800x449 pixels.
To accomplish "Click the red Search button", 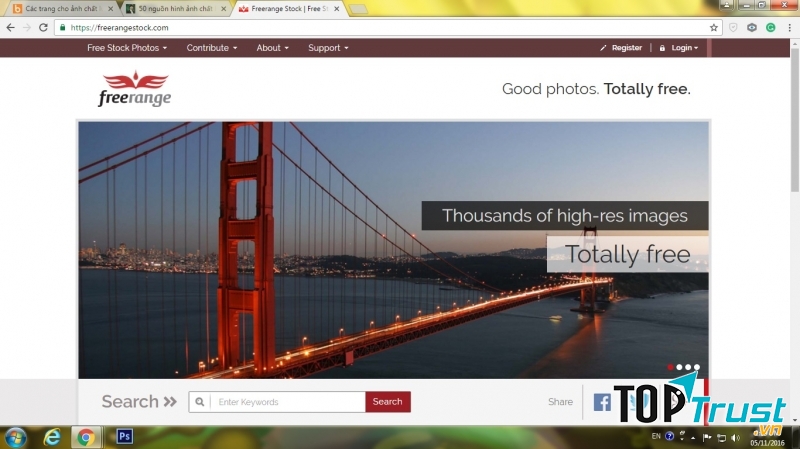I will point(387,402).
